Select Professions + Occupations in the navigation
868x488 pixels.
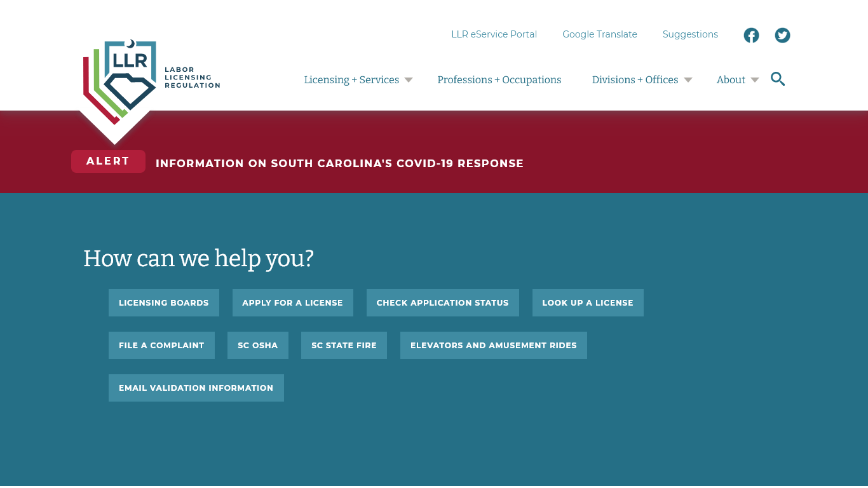click(499, 79)
